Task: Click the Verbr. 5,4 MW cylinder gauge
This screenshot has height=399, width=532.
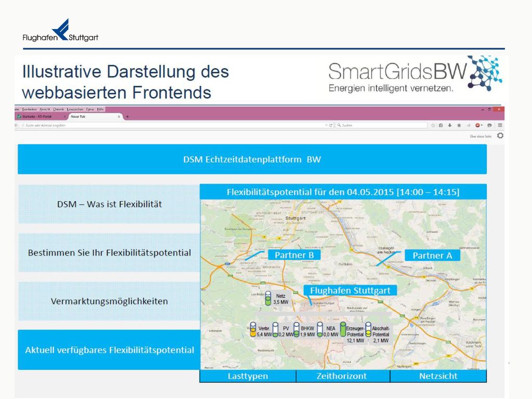Action: click(x=253, y=329)
